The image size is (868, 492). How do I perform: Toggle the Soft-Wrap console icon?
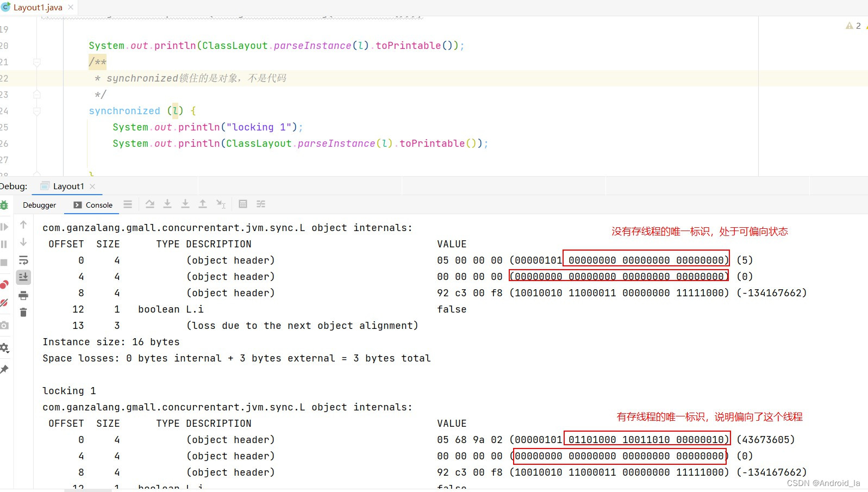tap(23, 260)
